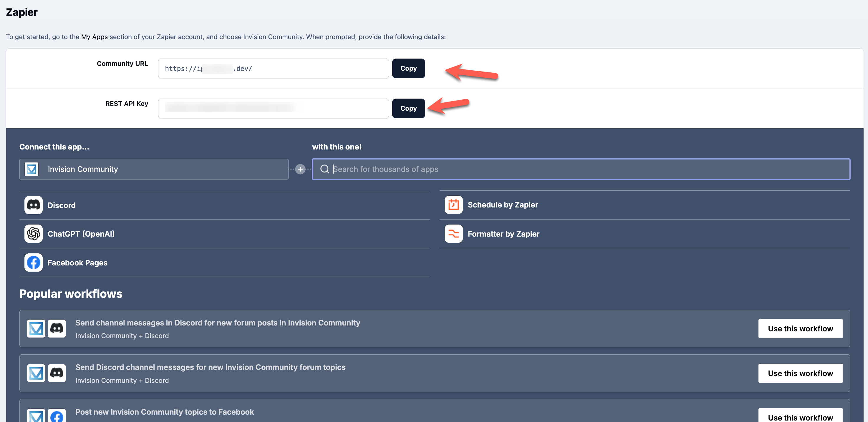Screen dimensions: 868x422
Task: Click Invision icon in Facebook workflow
Action: (x=36, y=416)
